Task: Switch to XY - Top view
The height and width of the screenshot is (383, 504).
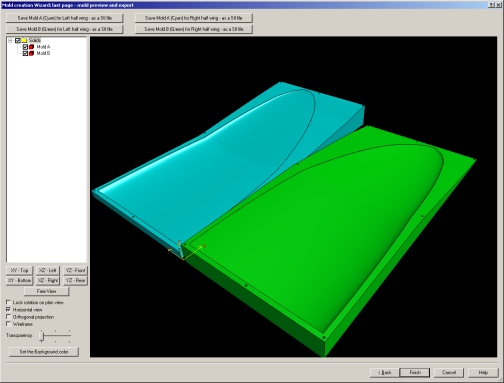Action: click(x=19, y=270)
